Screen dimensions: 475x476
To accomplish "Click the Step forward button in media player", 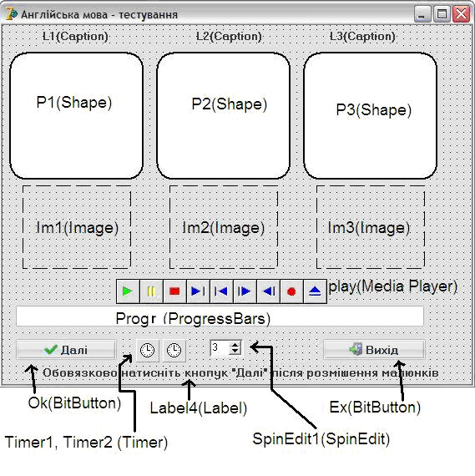I will 245,291.
